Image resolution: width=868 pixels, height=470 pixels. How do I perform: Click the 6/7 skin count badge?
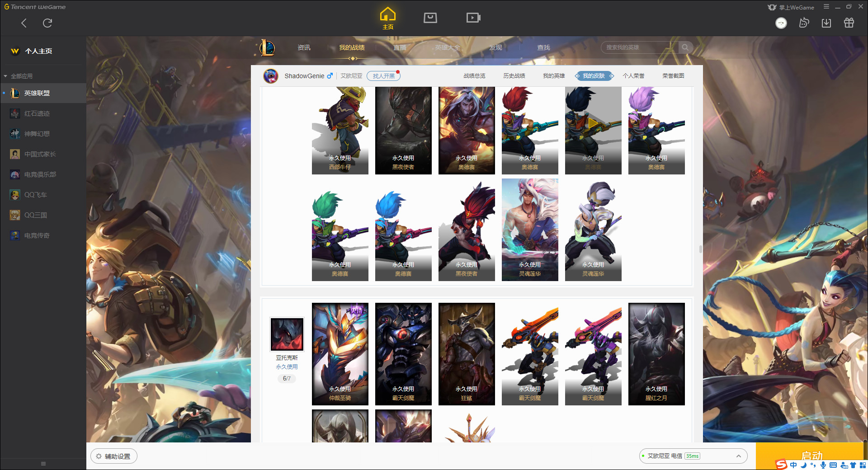(287, 379)
